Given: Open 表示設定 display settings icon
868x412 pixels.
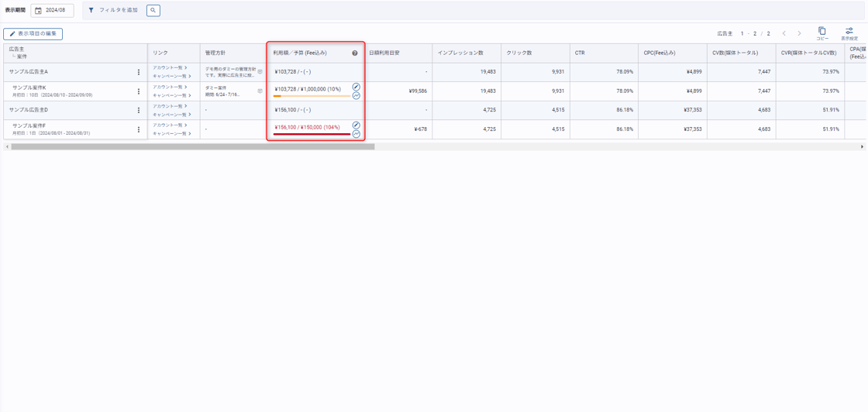Looking at the screenshot, I should coord(849,32).
